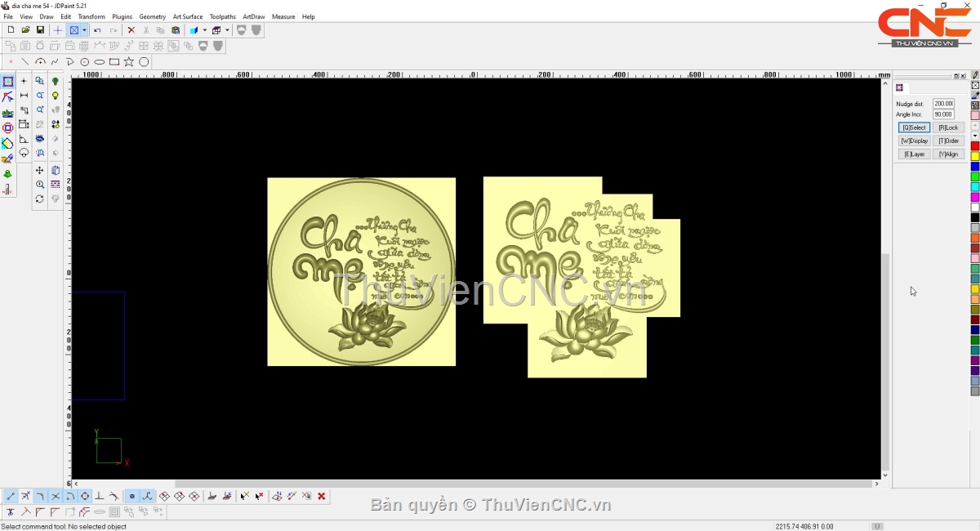980x531 pixels.
Task: Open the Toolpaths menu
Action: pos(222,16)
